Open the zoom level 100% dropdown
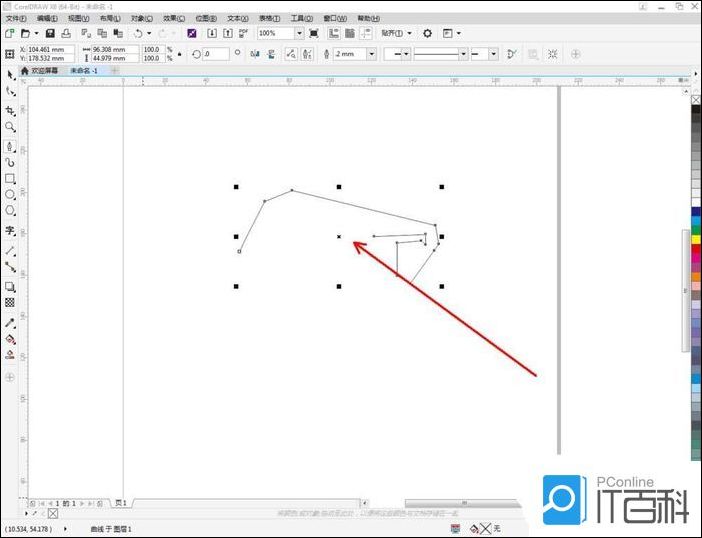Viewport: 702px width, 538px height. click(299, 33)
